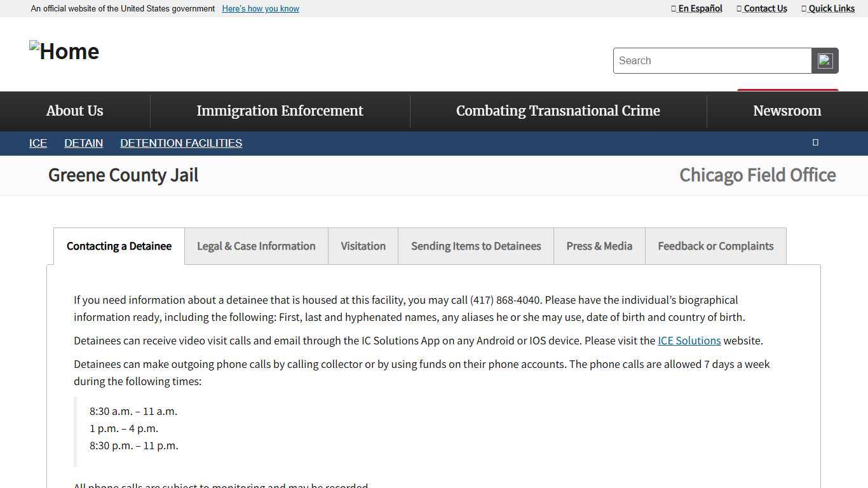Go to DETAIN breadcrumb link
The image size is (868, 488).
tap(83, 143)
